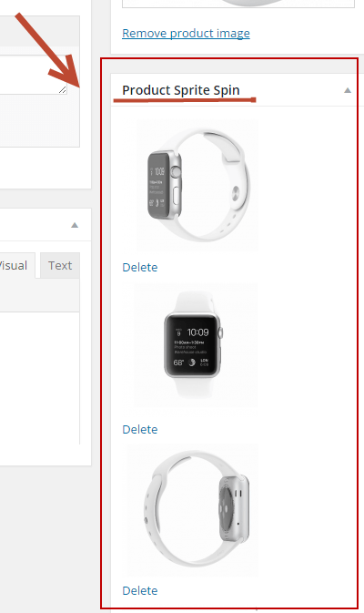Focus the small text area with resize grip

point(34,75)
